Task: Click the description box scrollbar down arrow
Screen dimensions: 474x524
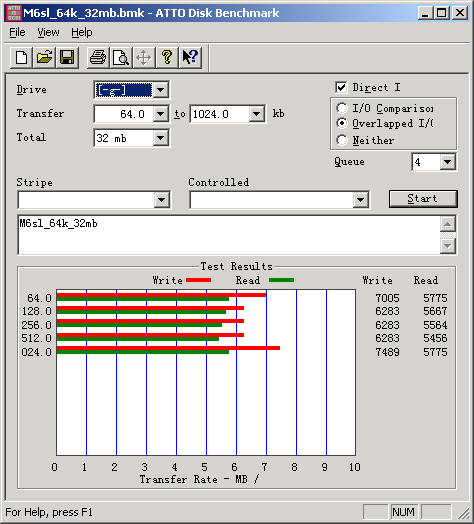Action: (x=448, y=246)
